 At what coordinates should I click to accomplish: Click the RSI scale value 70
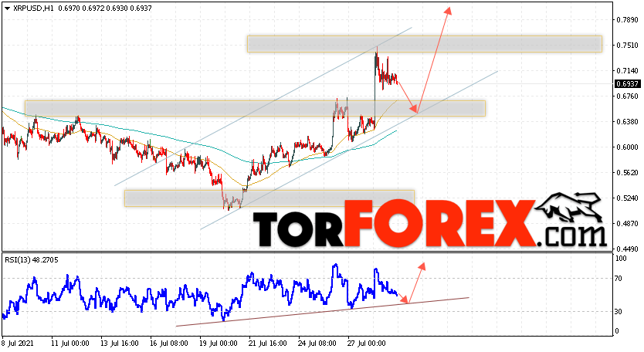click(619, 279)
